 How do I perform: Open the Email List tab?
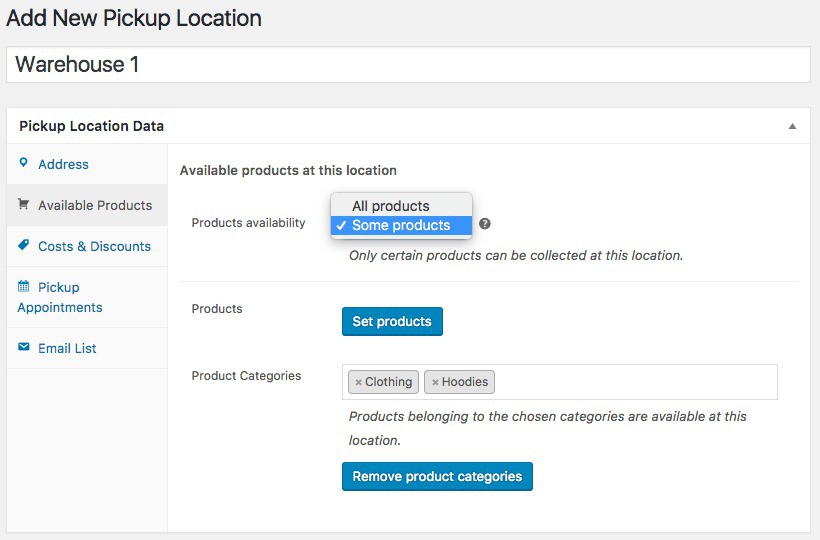point(67,348)
